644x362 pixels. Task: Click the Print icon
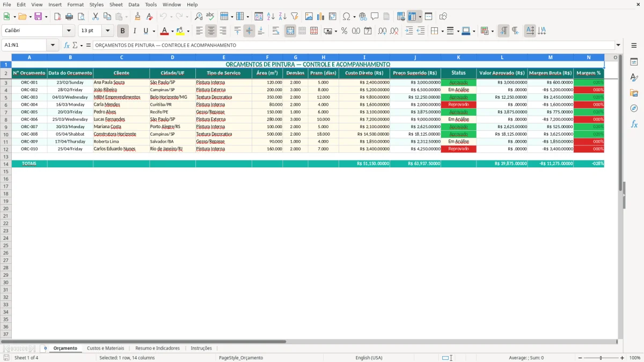tap(69, 17)
